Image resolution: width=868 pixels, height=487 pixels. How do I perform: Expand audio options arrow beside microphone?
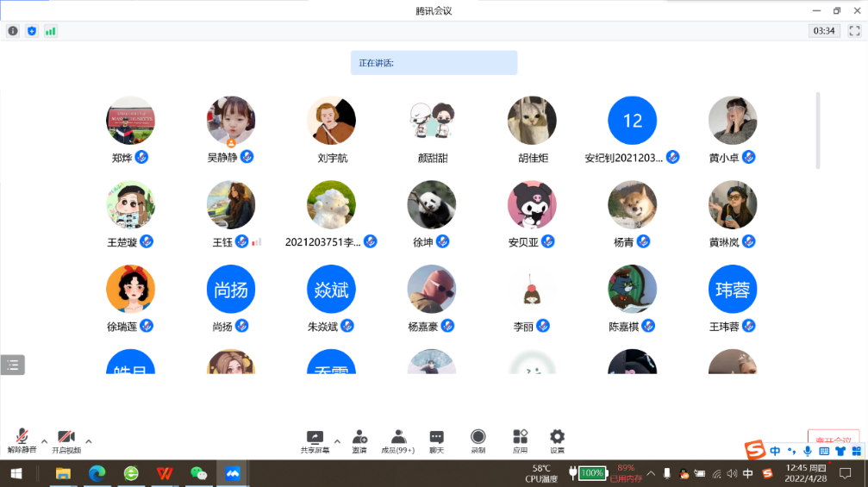click(45, 441)
